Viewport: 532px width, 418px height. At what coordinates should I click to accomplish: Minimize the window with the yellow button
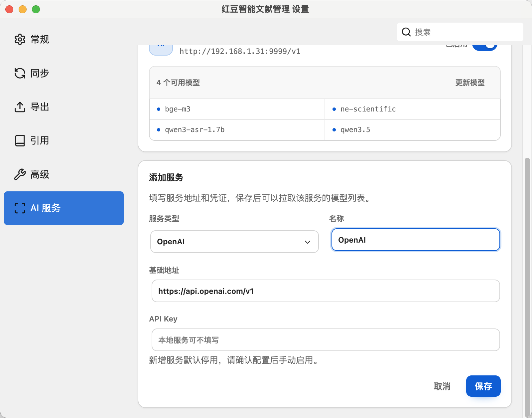[23, 9]
